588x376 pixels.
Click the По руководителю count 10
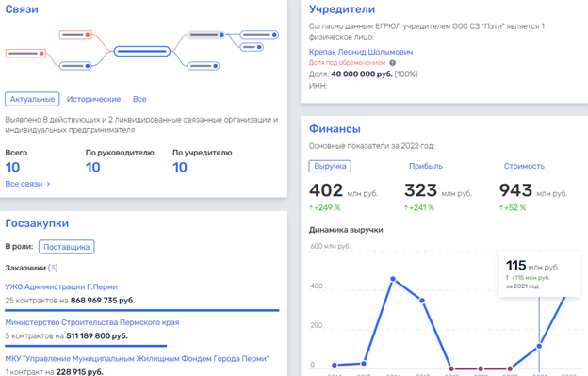(x=93, y=167)
